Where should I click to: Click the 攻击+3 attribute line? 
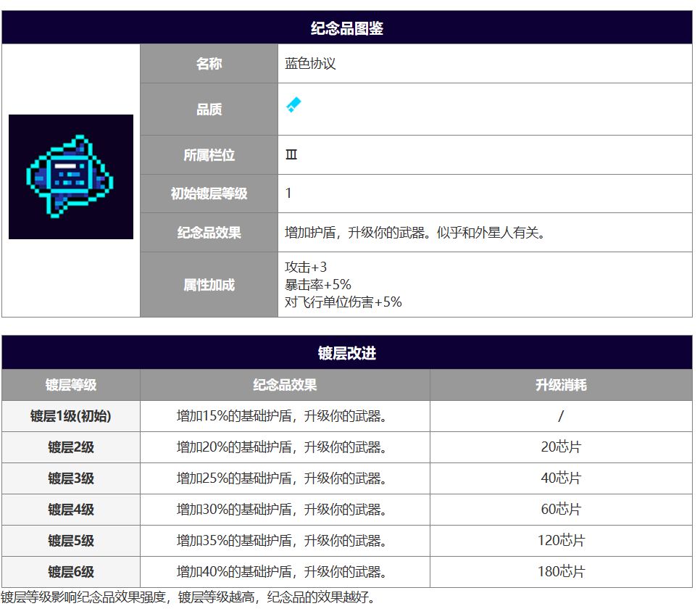pyautogui.click(x=306, y=267)
